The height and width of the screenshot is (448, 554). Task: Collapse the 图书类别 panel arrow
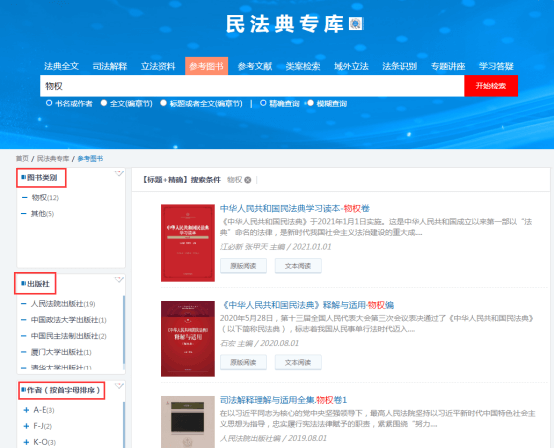click(x=119, y=173)
